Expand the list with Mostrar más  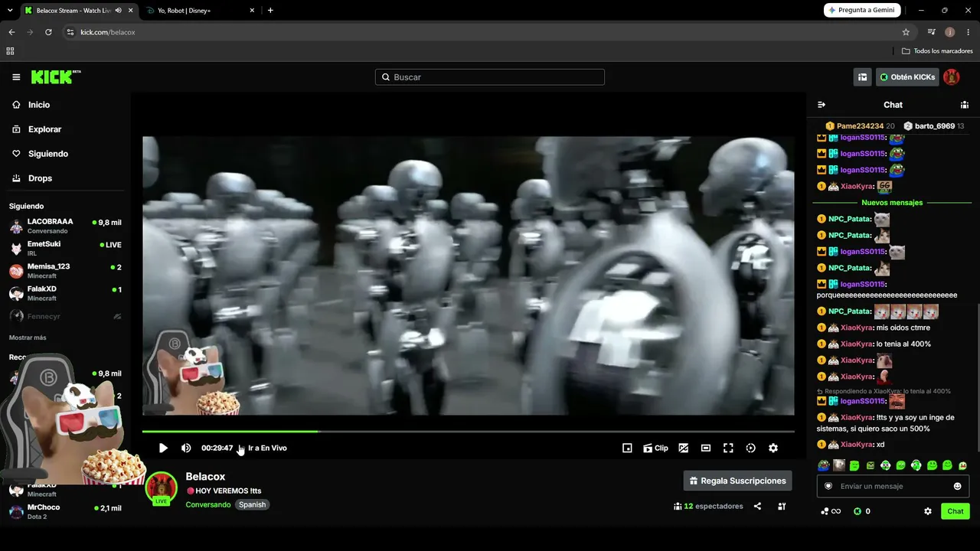[x=28, y=337]
